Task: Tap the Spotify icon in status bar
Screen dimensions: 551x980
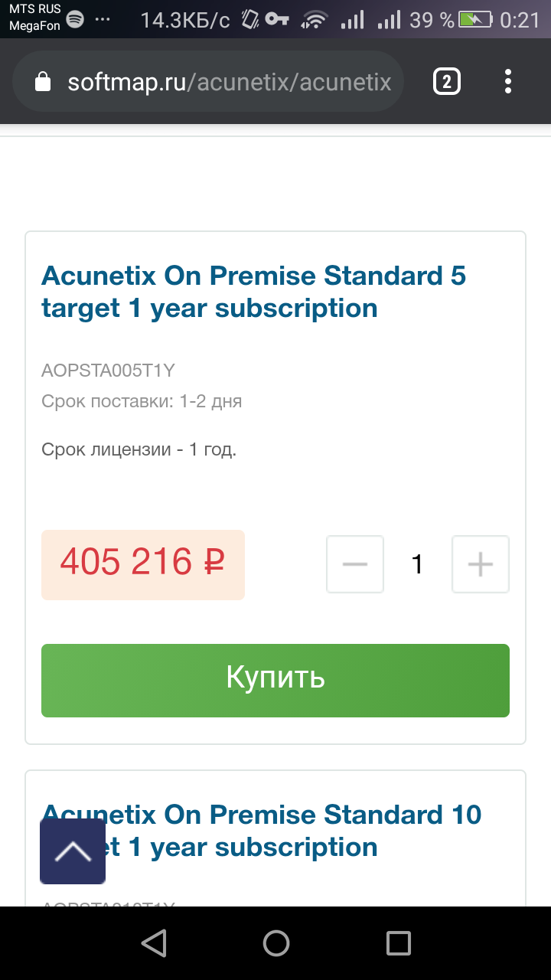Action: [x=75, y=20]
